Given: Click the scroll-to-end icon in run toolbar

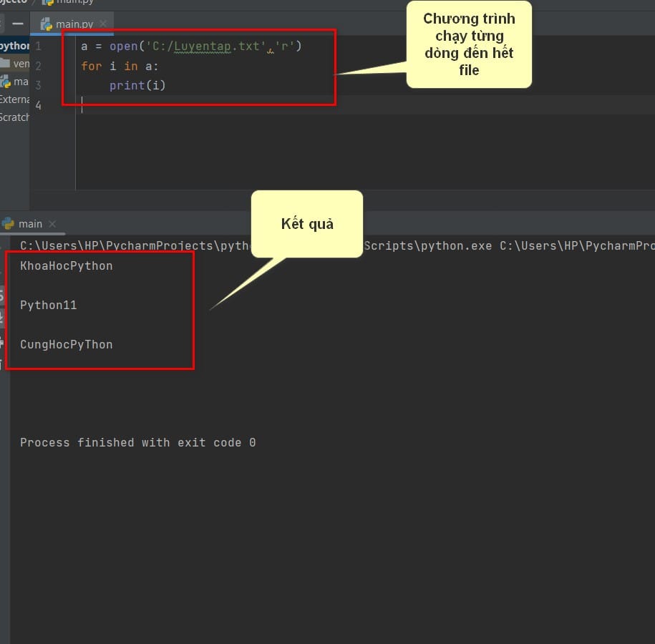Looking at the screenshot, I should (1, 317).
